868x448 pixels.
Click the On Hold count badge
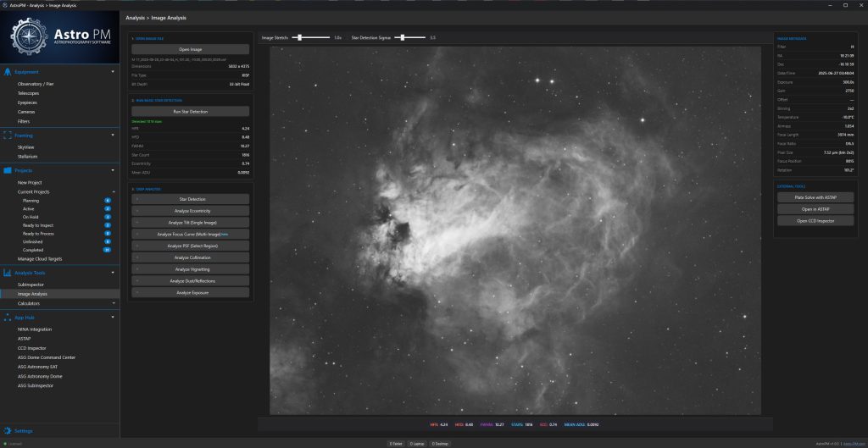108,217
